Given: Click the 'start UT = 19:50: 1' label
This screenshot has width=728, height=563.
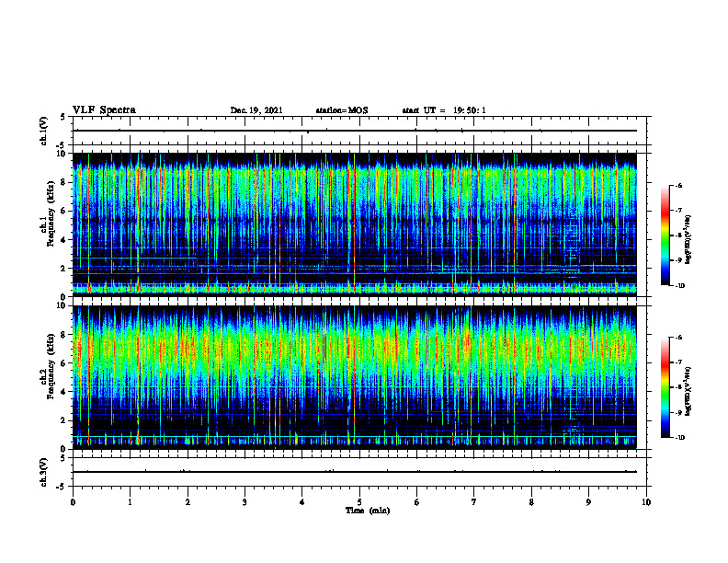Looking at the screenshot, I should (x=444, y=110).
